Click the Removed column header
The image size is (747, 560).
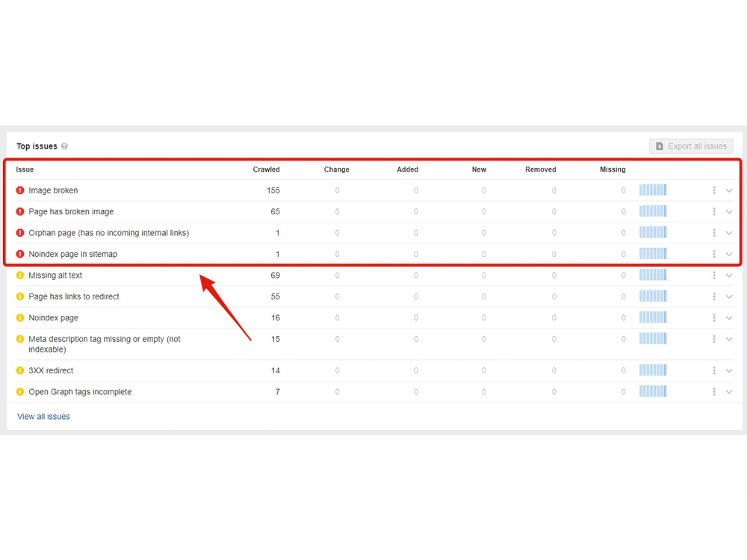(540, 169)
